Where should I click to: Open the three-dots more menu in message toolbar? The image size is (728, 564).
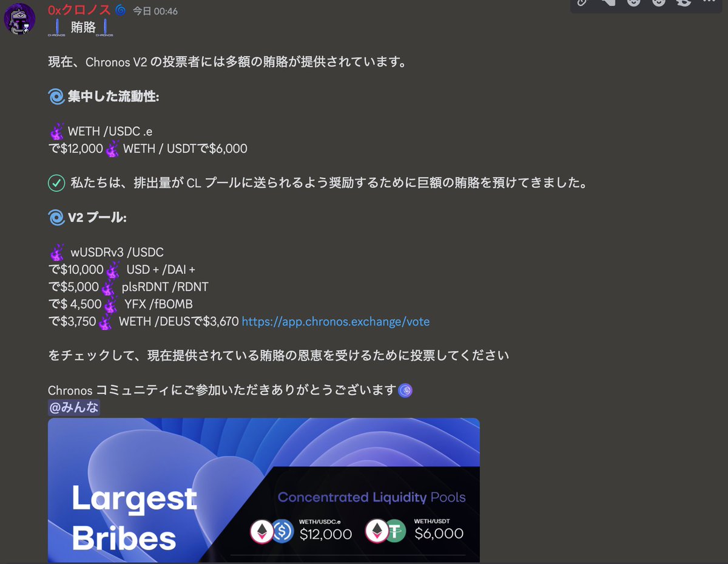pos(709,2)
